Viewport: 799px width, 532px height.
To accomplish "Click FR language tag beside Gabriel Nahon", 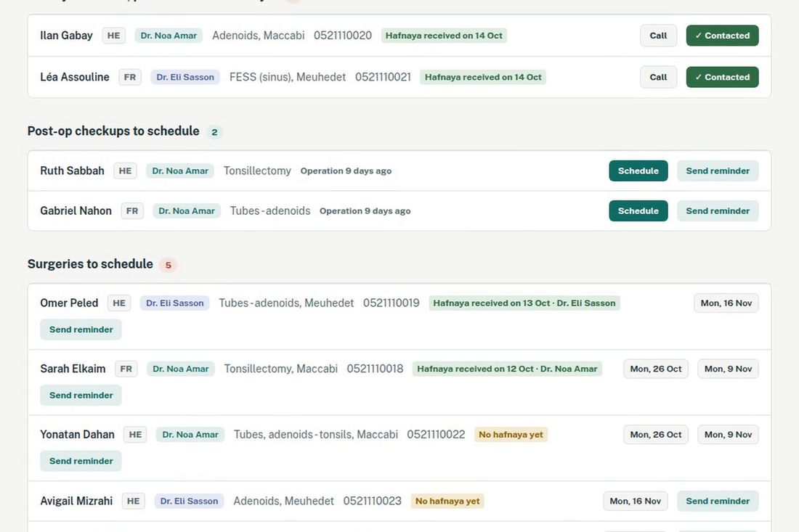I will coord(132,211).
